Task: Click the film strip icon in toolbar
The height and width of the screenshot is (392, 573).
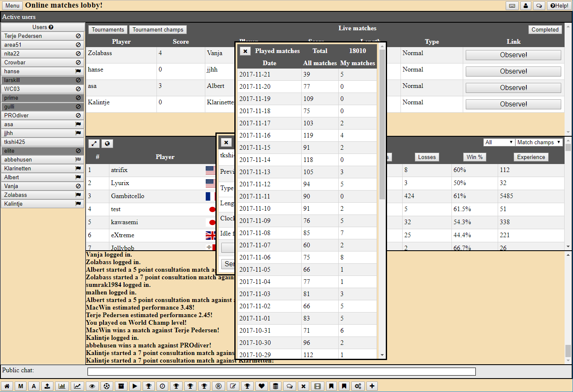Action: pos(318,386)
